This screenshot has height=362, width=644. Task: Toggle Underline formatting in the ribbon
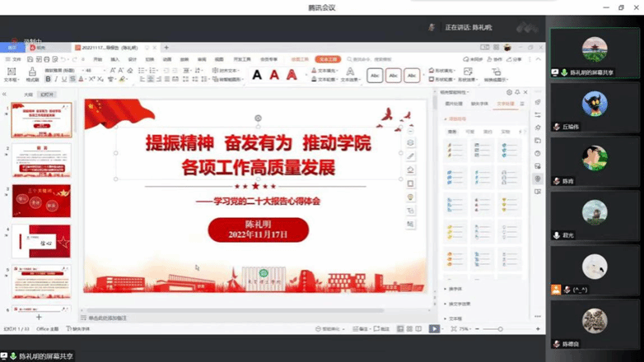click(x=63, y=80)
